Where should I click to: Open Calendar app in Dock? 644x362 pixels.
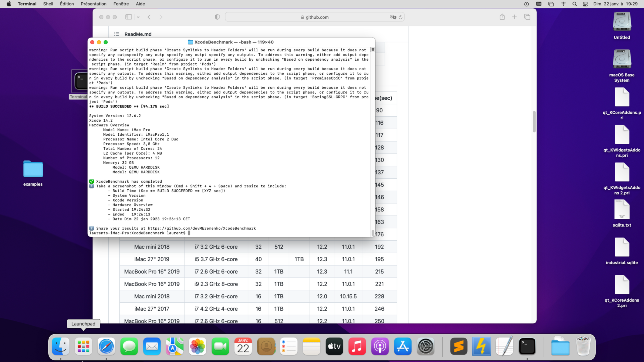[x=243, y=346]
